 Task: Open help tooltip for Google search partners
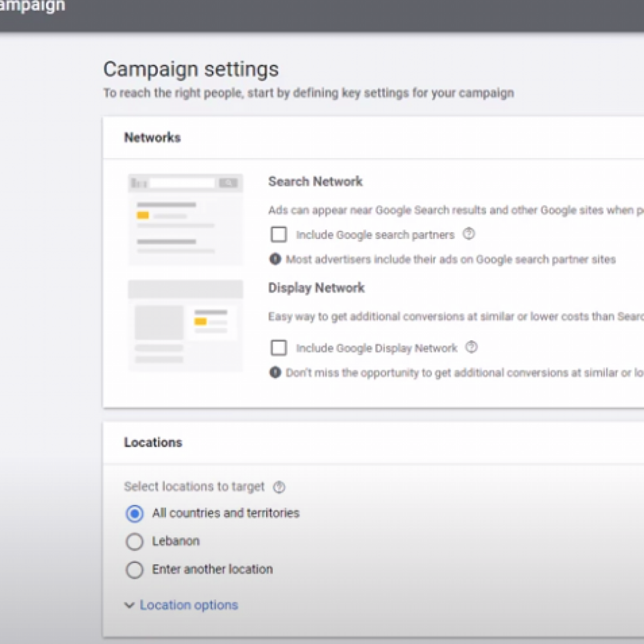469,235
